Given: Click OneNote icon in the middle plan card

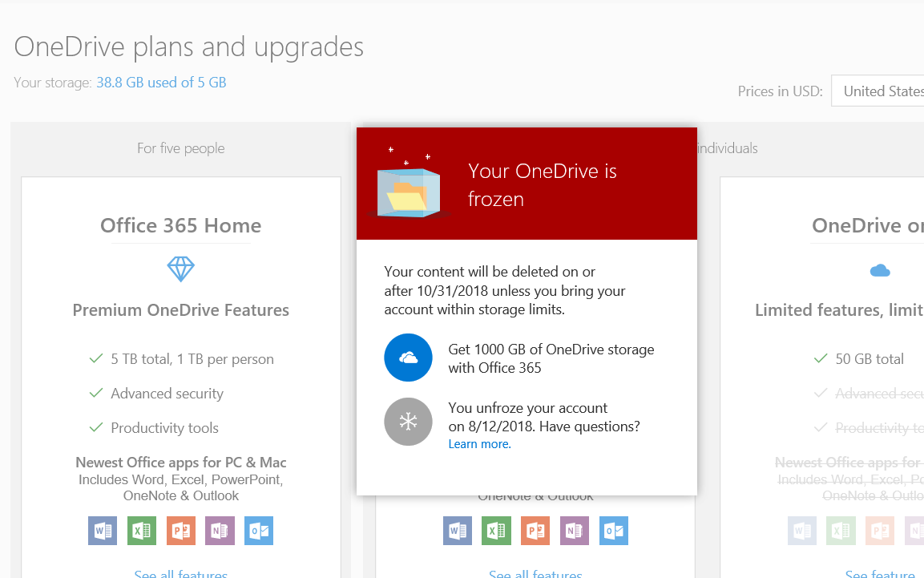Looking at the screenshot, I should pos(575,531).
